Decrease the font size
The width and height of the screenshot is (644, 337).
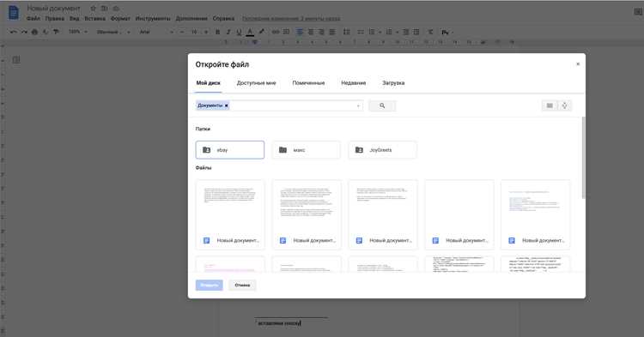click(182, 32)
